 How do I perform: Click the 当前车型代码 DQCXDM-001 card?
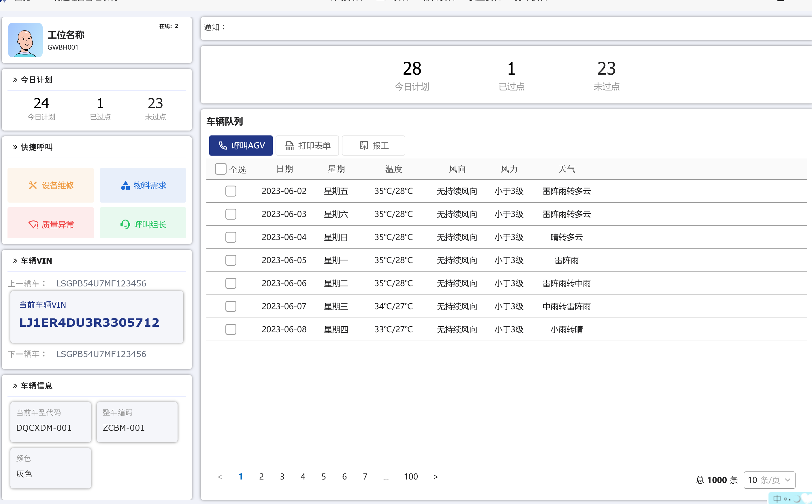(51, 422)
